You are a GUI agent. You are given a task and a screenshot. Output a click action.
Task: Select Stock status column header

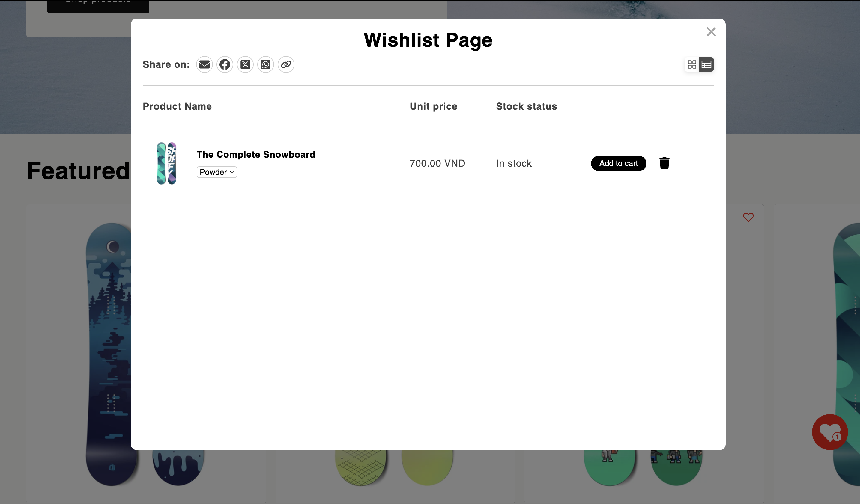tap(526, 106)
